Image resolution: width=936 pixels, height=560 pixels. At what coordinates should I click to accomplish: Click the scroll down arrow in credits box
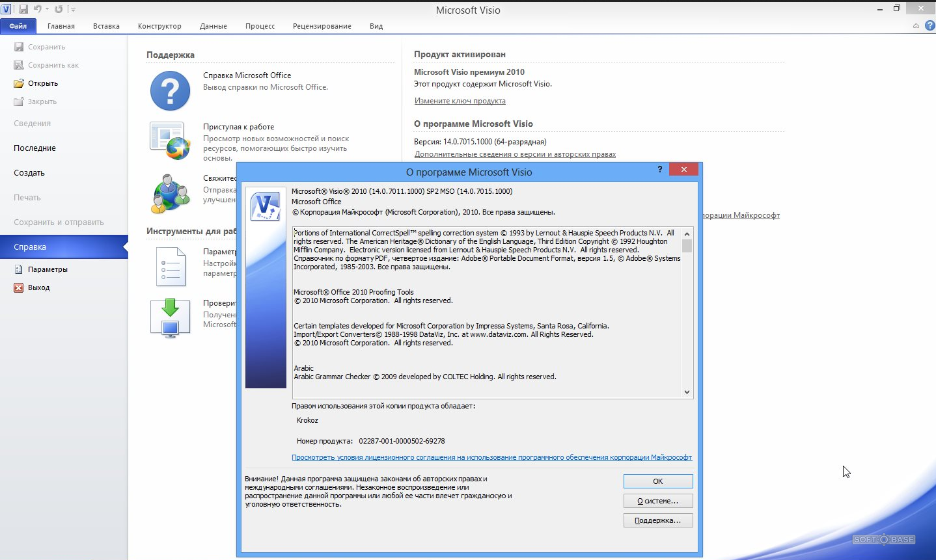click(687, 392)
